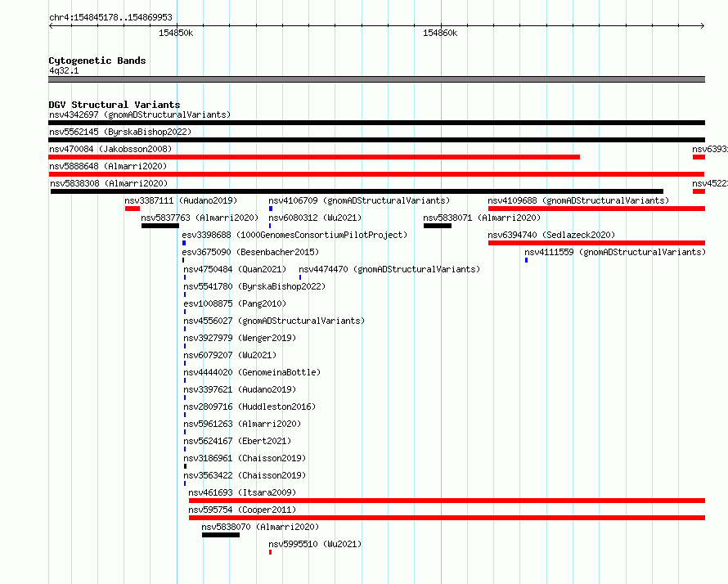Open the nsv3927979 Wenger2019 label
The image size is (728, 584).
(x=240, y=338)
